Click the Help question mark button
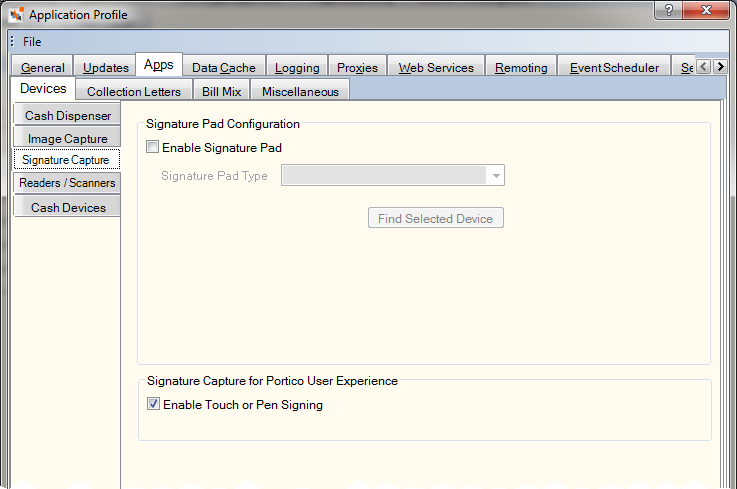This screenshot has width=737, height=489. point(668,10)
